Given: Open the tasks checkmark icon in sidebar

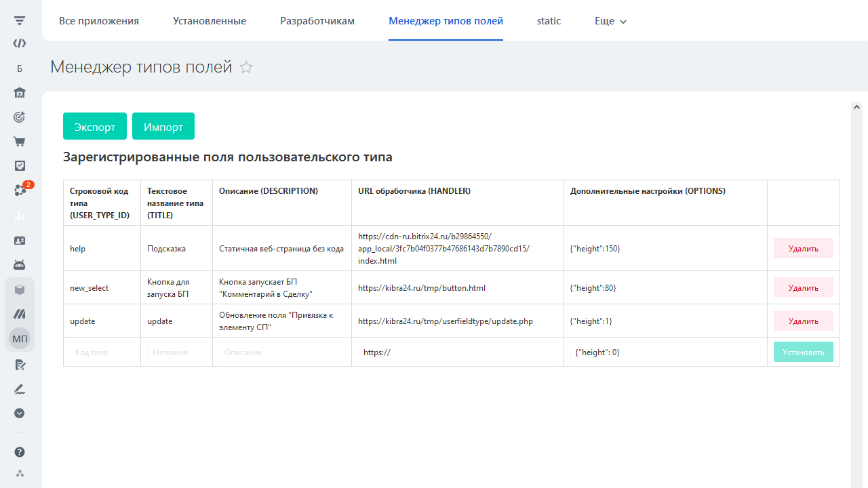Looking at the screenshot, I should click(20, 165).
